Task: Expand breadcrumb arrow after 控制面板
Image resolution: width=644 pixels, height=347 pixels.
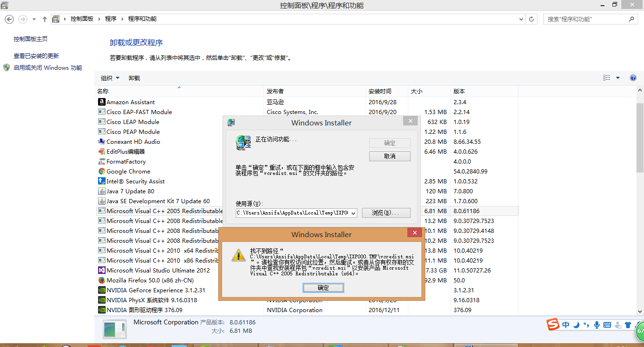Action: coord(99,19)
